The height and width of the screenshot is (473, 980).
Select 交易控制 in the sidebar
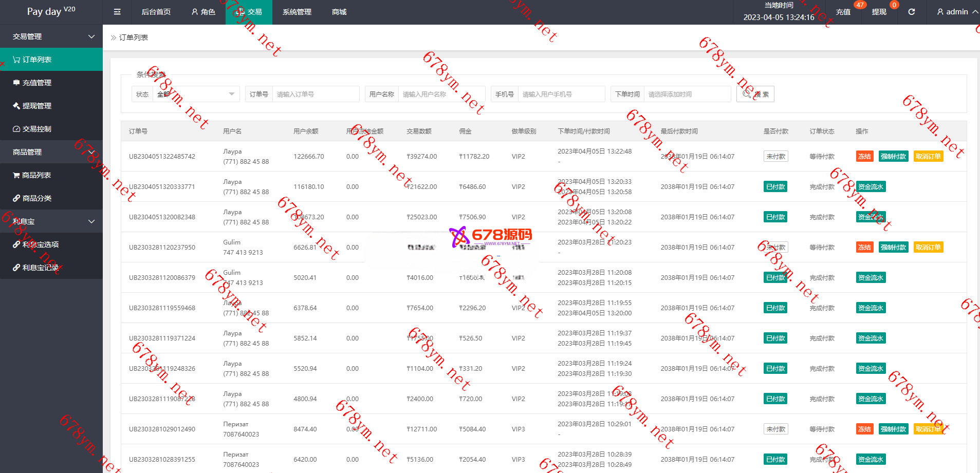click(51, 129)
